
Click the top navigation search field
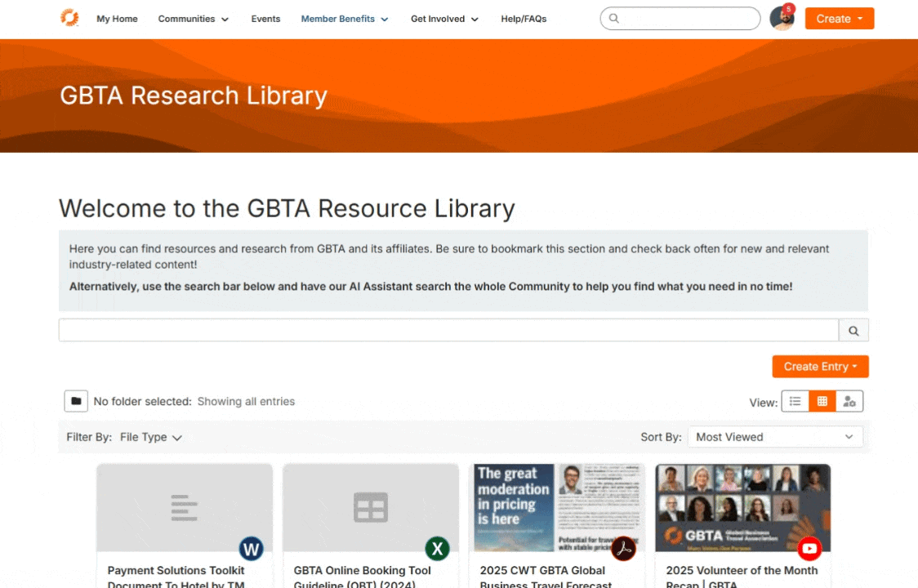click(680, 18)
